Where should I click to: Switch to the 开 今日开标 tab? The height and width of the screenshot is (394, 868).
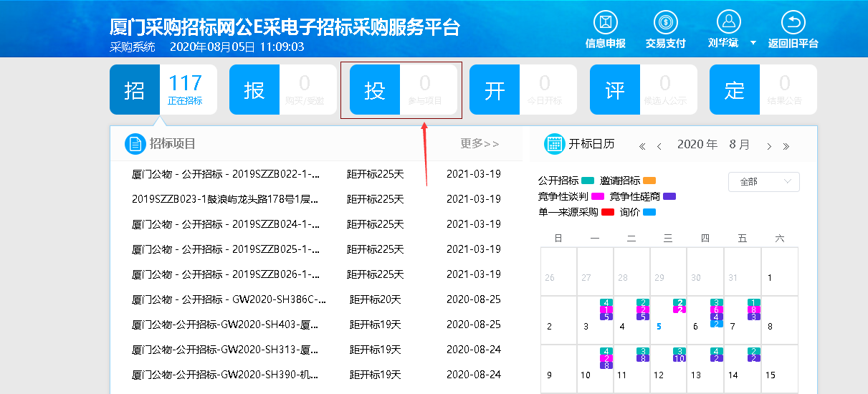[x=523, y=90]
